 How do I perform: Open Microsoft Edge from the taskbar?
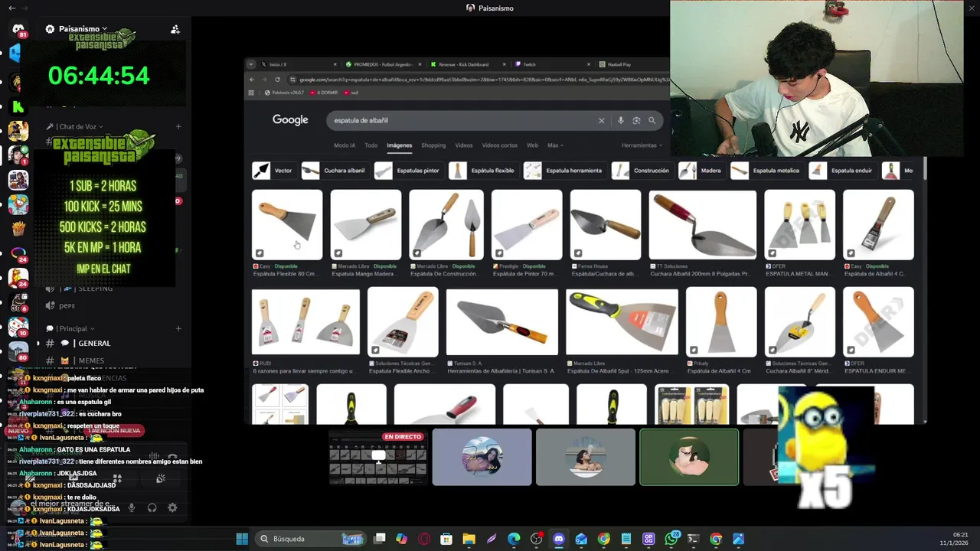tap(514, 539)
